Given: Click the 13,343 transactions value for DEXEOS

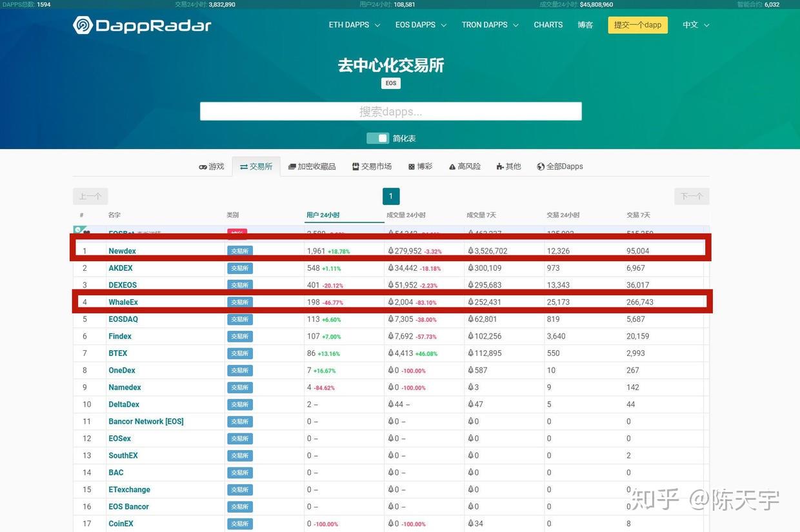Looking at the screenshot, I should [559, 285].
